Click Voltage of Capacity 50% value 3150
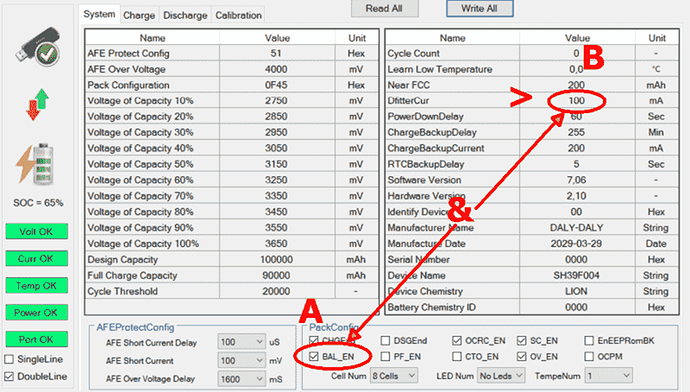Screen dimensions: 690x392 277,164
